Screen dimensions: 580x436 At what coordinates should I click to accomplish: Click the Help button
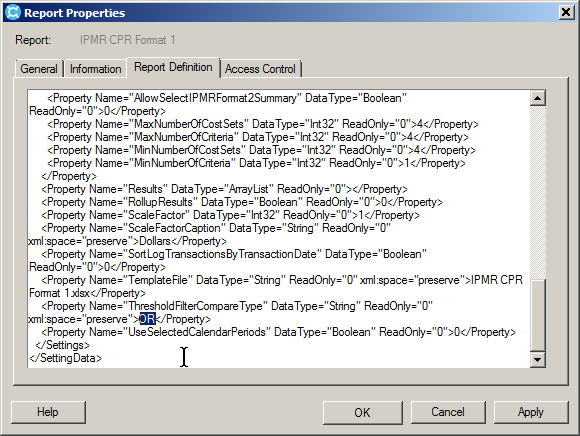(x=48, y=412)
